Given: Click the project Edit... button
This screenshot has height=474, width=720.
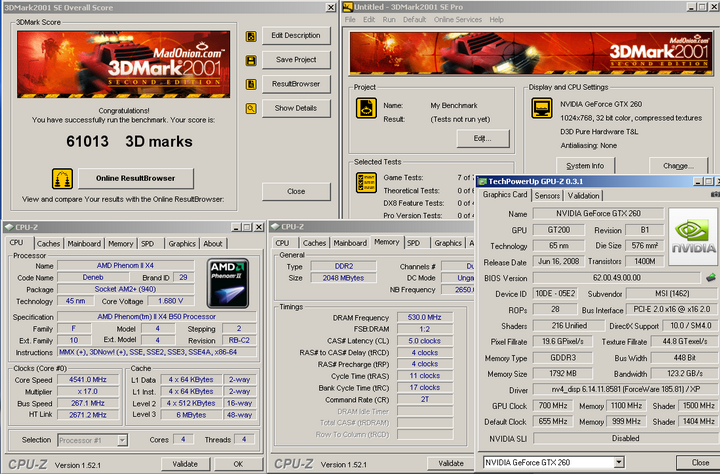Looking at the screenshot, I should click(x=483, y=139).
